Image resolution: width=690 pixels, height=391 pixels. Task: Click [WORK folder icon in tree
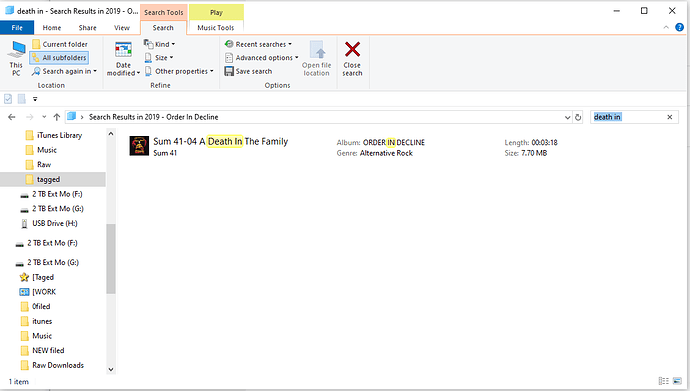pos(24,292)
